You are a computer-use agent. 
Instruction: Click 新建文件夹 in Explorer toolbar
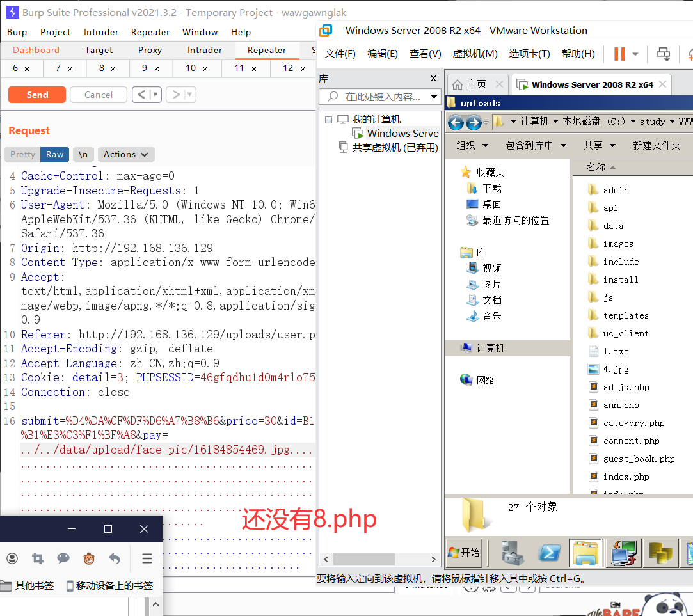pos(657,145)
